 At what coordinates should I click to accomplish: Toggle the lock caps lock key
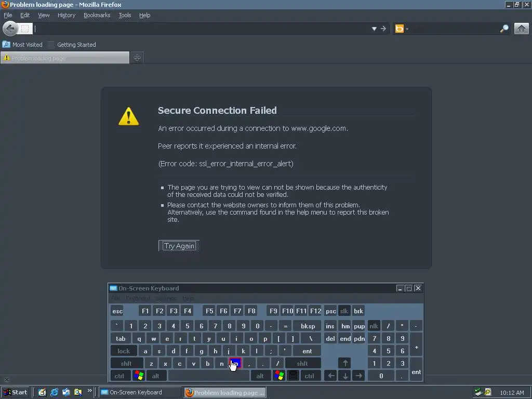pos(124,351)
